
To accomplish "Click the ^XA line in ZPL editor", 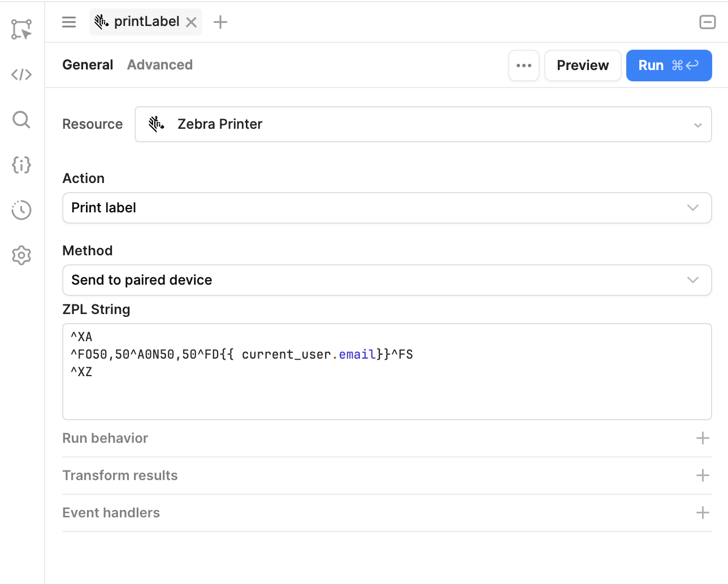I will tap(81, 337).
